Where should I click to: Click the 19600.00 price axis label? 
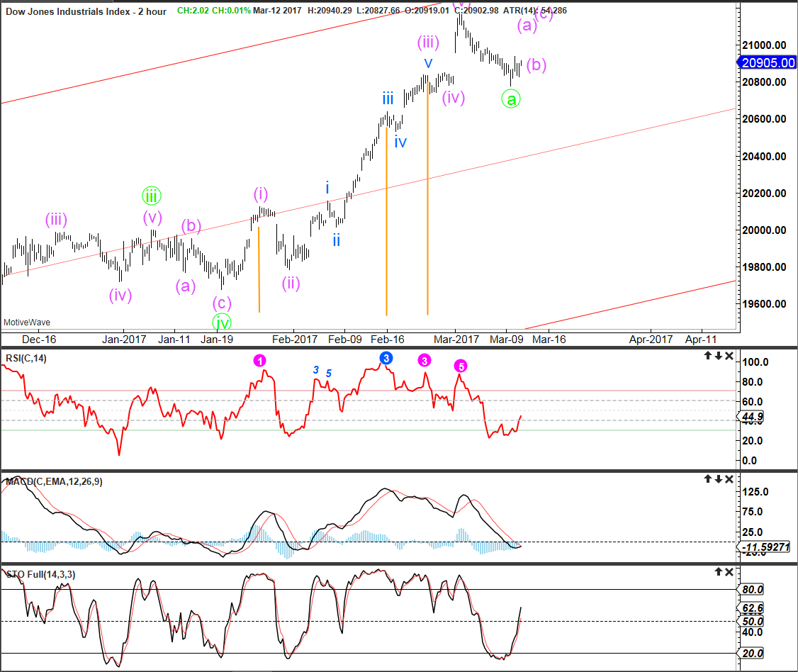click(765, 304)
